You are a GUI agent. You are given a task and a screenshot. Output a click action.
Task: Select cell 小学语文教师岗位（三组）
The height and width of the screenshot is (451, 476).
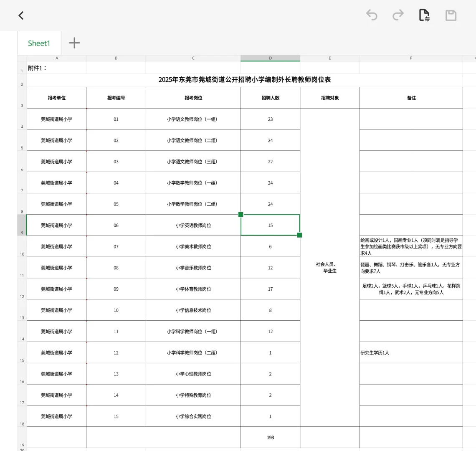193,162
